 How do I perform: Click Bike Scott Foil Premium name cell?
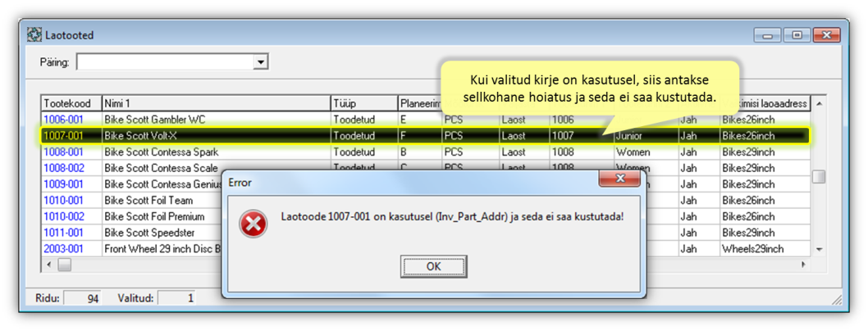coord(162,216)
